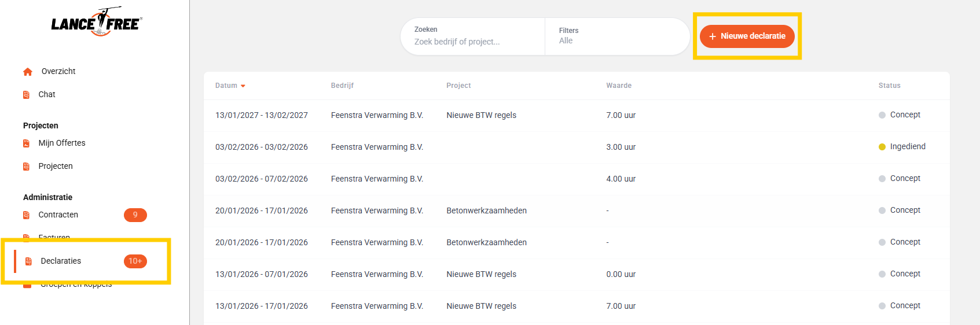Open Mijn Offertes menu item
This screenshot has height=325, width=980.
[62, 143]
